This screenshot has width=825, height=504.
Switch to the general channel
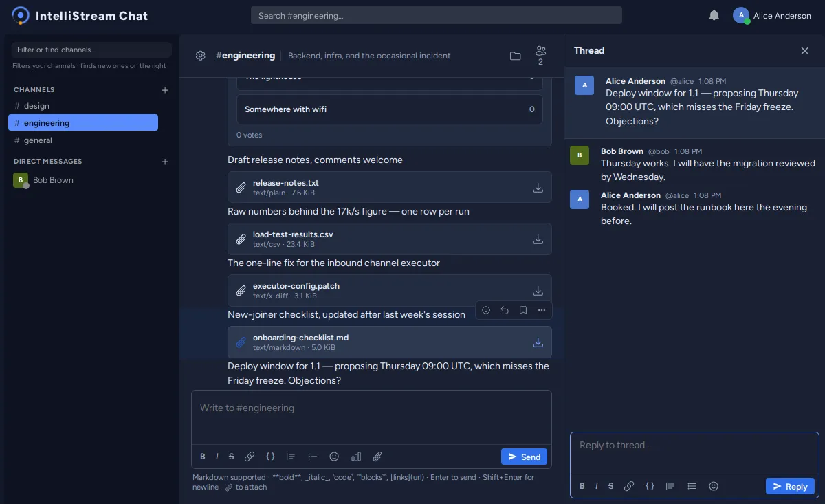pyautogui.click(x=83, y=140)
